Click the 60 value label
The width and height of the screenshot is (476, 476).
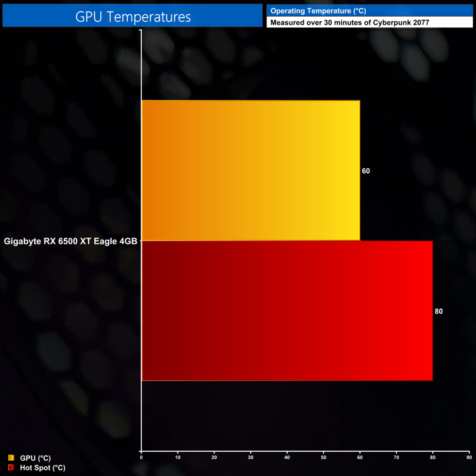[366, 171]
